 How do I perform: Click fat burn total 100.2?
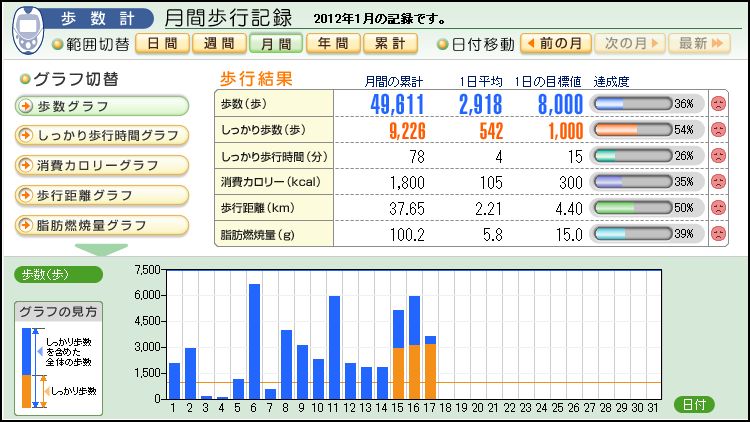(x=407, y=234)
